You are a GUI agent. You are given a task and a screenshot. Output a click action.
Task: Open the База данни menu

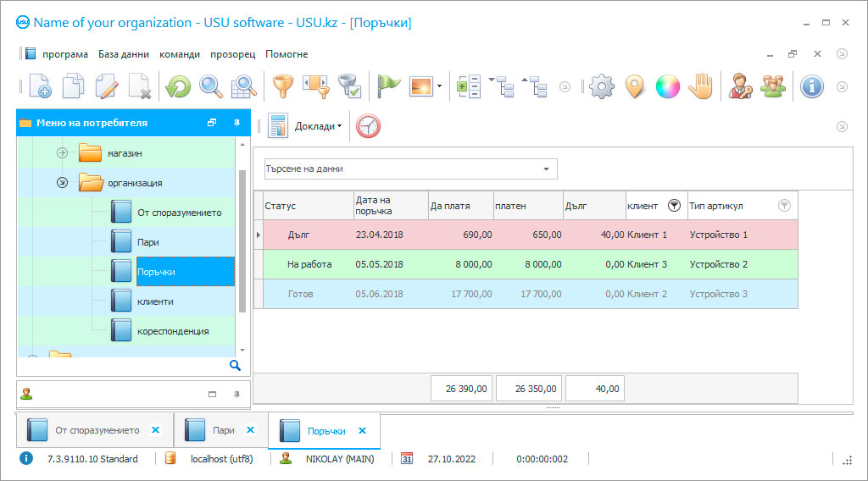(123, 54)
